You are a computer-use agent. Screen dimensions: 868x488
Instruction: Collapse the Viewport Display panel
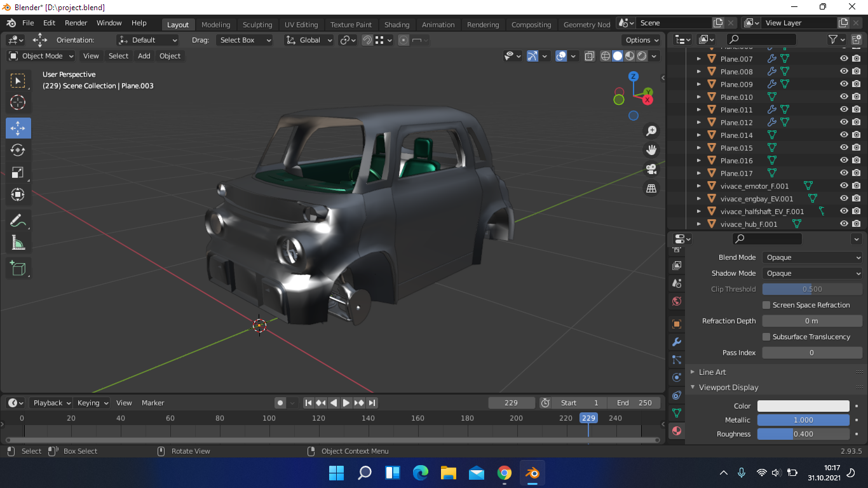[x=728, y=387]
